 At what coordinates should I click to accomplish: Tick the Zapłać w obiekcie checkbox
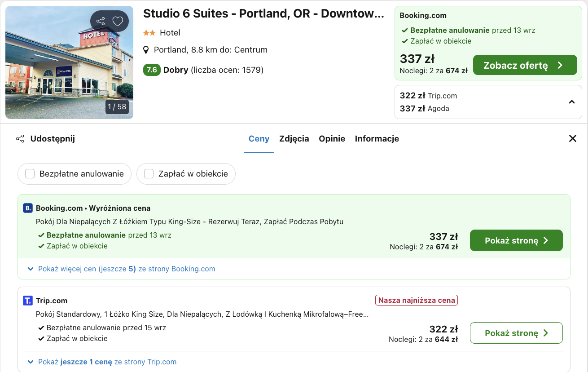pyautogui.click(x=149, y=174)
